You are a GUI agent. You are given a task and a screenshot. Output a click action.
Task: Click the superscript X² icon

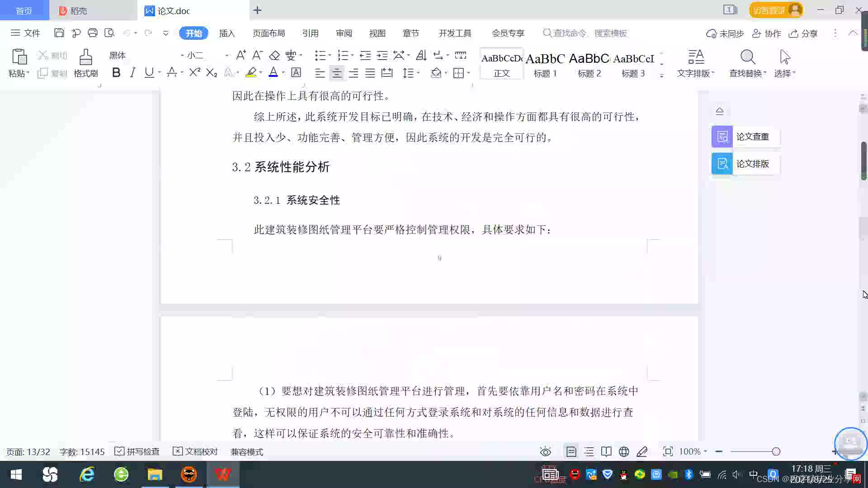pos(195,73)
